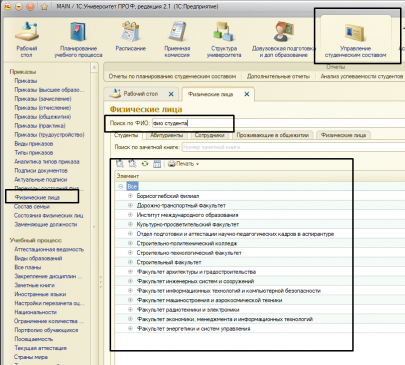This screenshot has height=365, width=405.
Task: Expand Борисоглебский филиал node
Action: coord(130,196)
